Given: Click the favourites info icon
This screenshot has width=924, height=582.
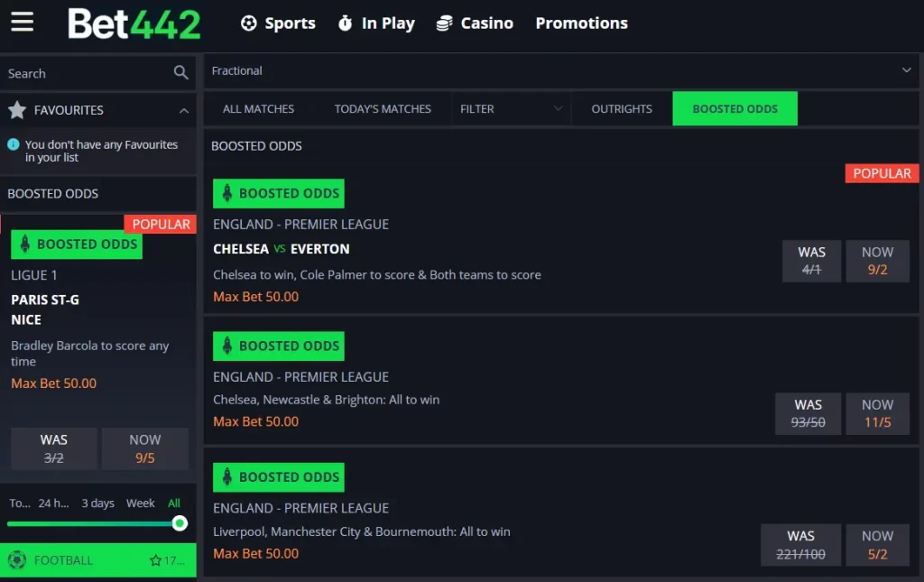Looking at the screenshot, I should click(x=14, y=144).
